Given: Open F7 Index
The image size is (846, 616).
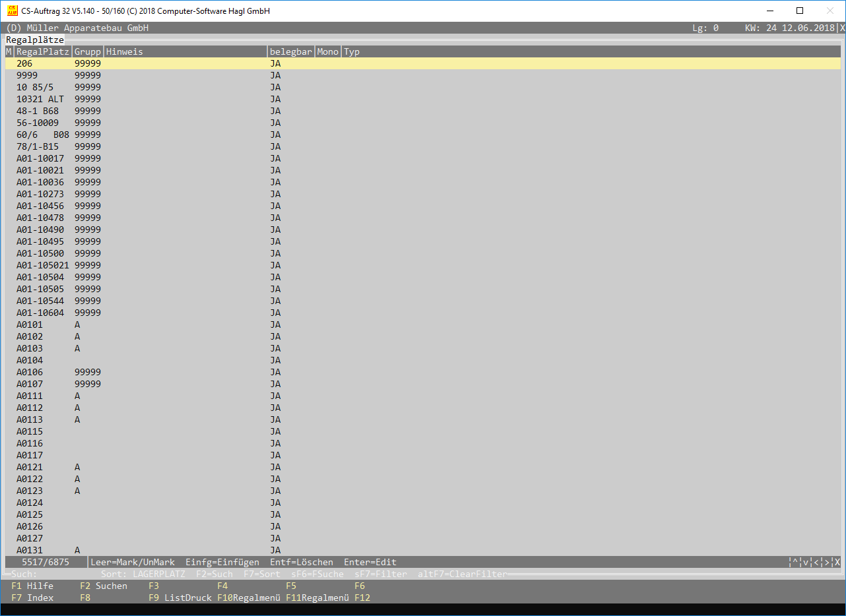Looking at the screenshot, I should pyautogui.click(x=32, y=598).
